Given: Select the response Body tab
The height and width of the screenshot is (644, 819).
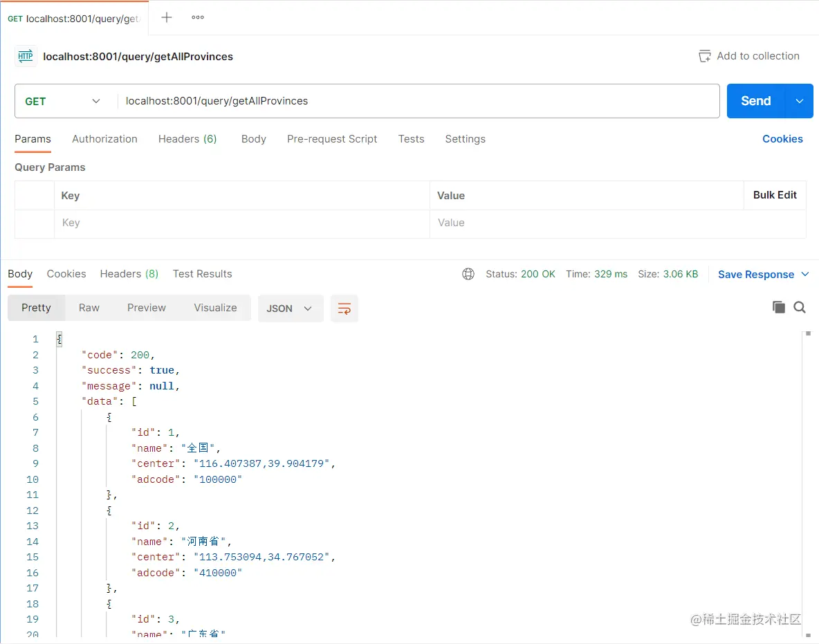Looking at the screenshot, I should coord(20,274).
